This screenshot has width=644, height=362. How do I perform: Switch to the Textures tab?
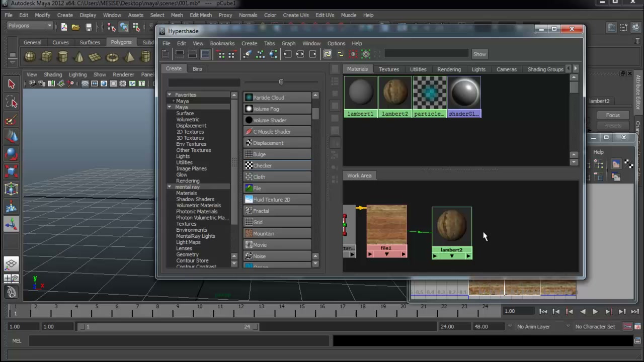pos(389,69)
